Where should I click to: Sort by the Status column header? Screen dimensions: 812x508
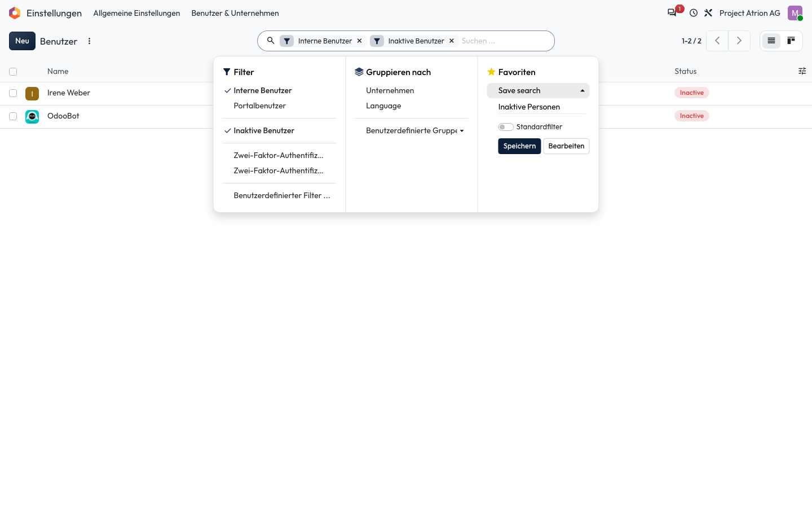[686, 71]
